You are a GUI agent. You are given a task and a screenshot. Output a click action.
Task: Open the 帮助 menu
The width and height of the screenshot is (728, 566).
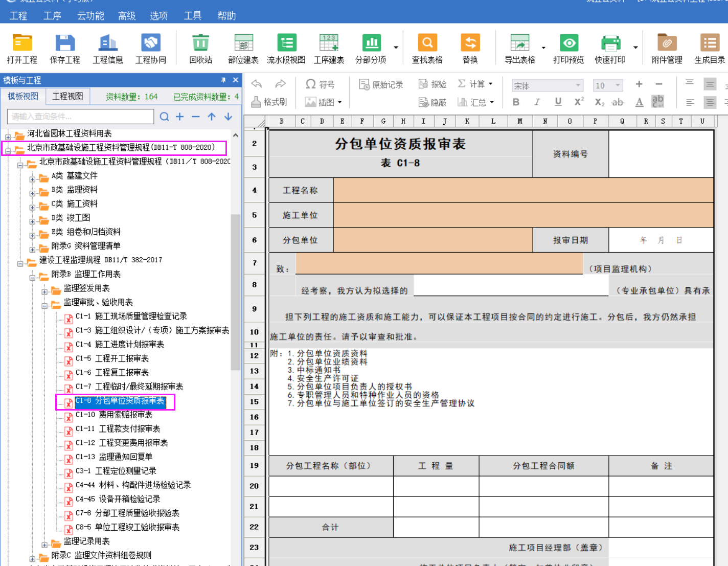click(226, 16)
